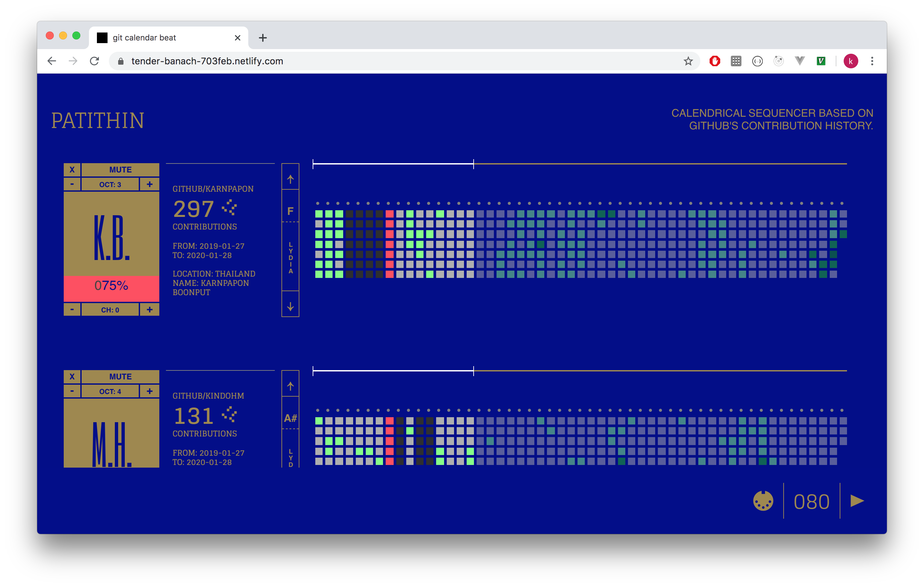Increase channel on CH: 0
Viewport: 924px width, 587px height.
click(149, 310)
